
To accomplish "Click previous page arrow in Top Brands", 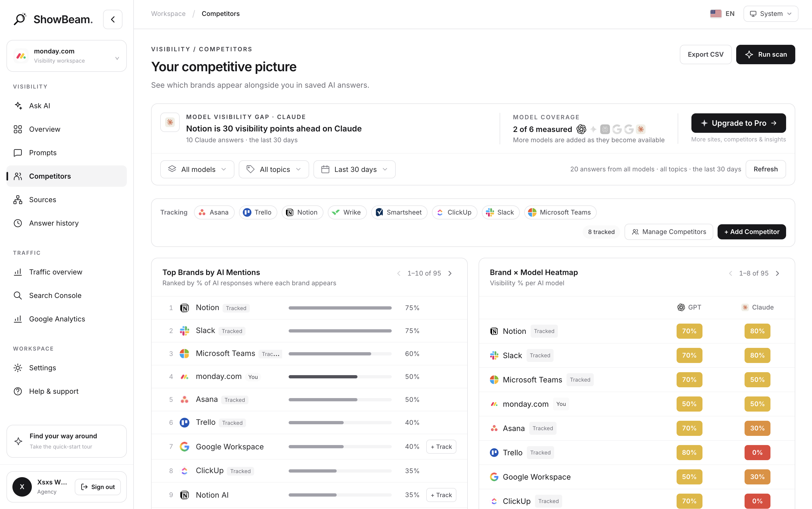I will coord(399,273).
